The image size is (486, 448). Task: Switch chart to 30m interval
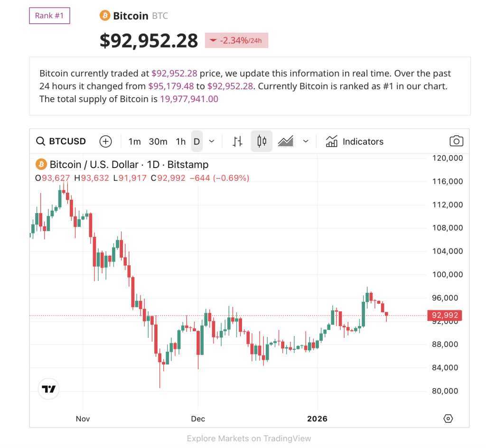158,141
